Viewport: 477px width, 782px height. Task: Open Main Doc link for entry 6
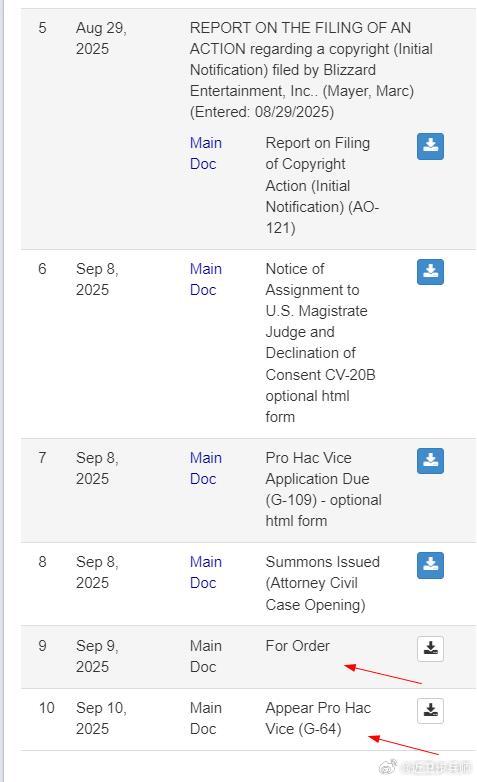[206, 279]
